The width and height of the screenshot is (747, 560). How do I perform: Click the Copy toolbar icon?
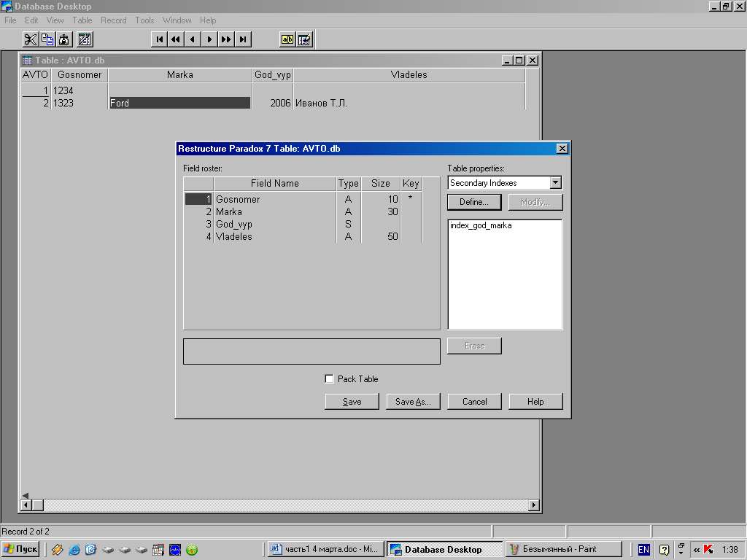click(x=47, y=39)
